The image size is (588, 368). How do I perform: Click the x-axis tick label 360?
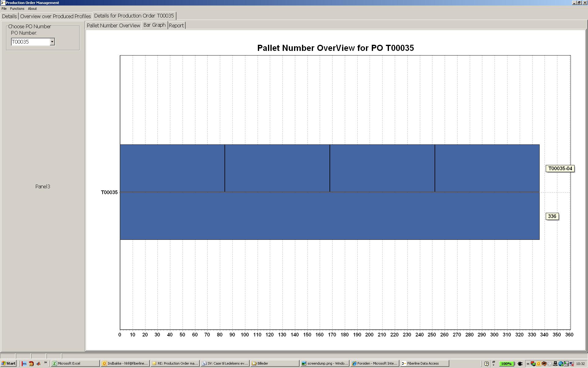click(x=569, y=335)
